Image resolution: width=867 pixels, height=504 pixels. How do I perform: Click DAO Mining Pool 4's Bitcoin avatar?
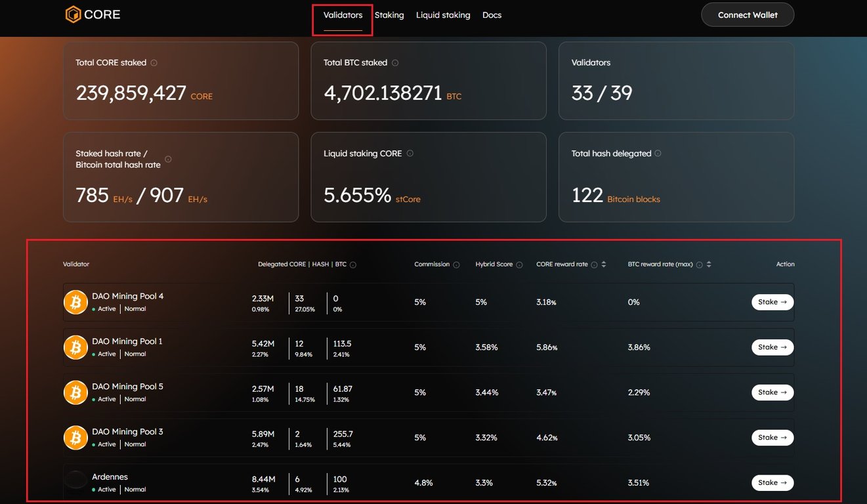75,302
